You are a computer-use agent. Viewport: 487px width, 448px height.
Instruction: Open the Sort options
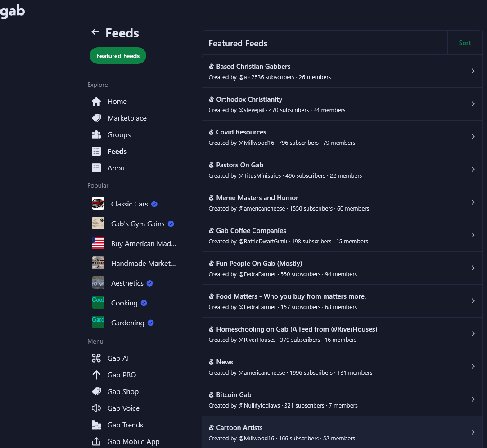coord(464,43)
